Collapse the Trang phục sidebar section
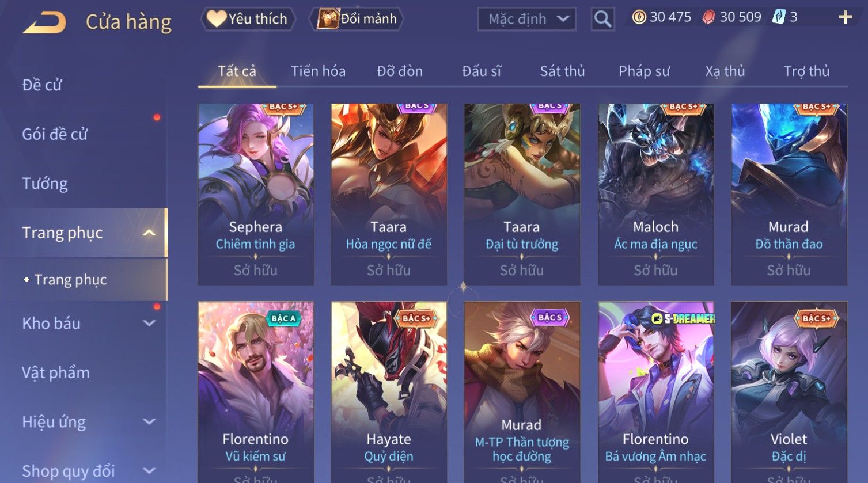 pos(149,233)
